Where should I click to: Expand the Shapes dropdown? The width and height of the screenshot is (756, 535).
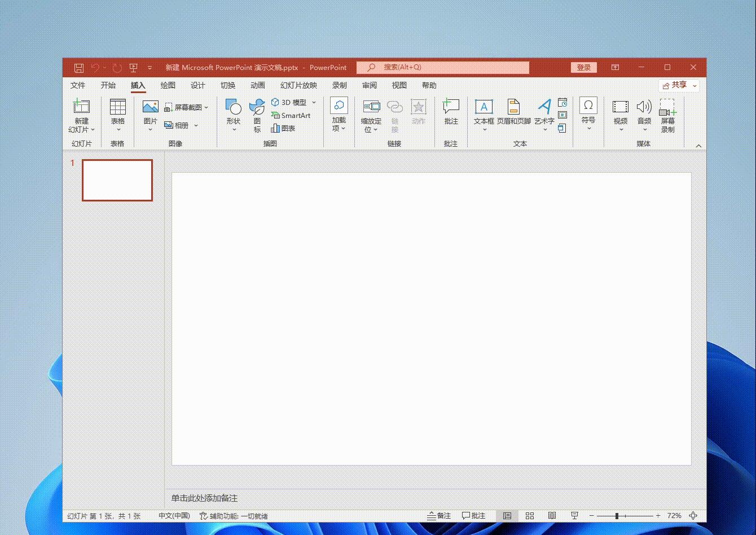click(x=234, y=130)
